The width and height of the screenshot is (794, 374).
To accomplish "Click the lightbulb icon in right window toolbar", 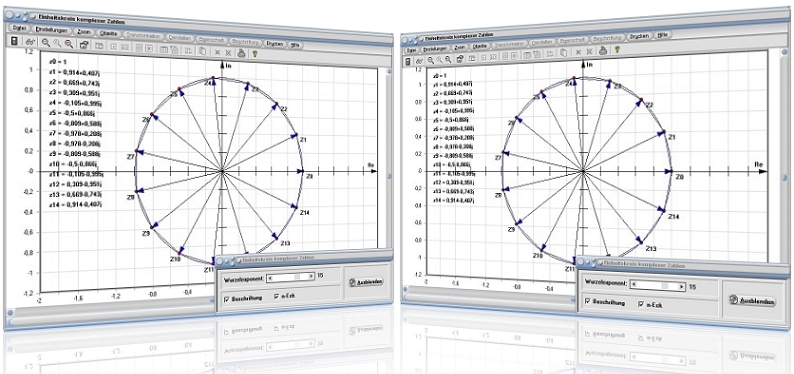I will point(617,50).
